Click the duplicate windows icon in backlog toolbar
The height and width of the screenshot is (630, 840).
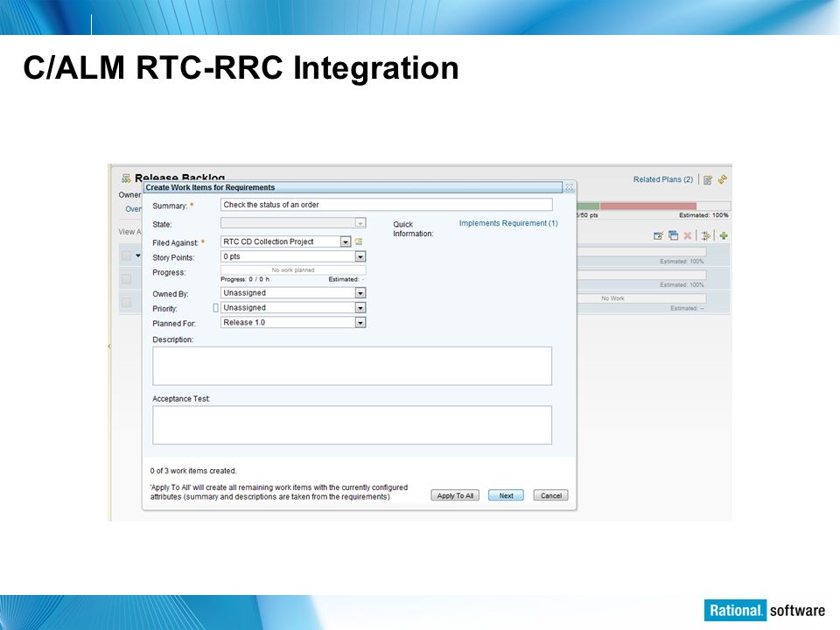(674, 235)
